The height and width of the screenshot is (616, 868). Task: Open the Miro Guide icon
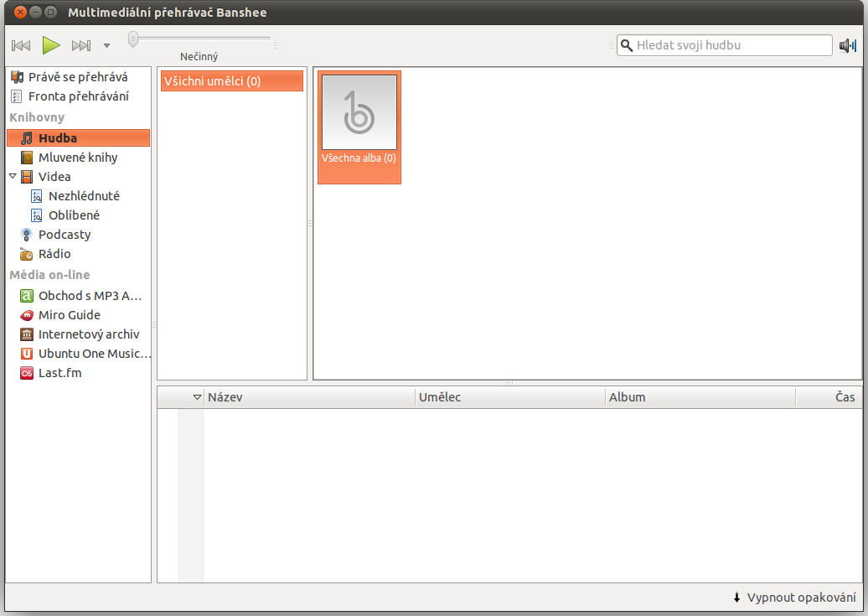(x=27, y=315)
